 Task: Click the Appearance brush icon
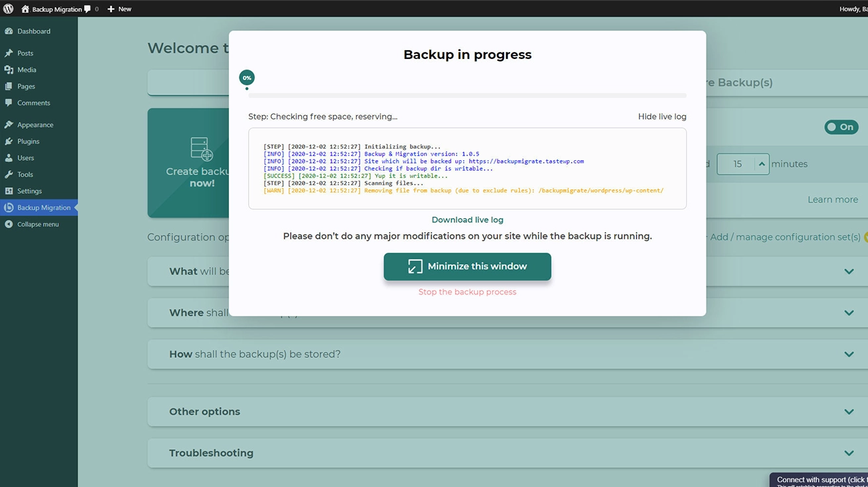9,124
